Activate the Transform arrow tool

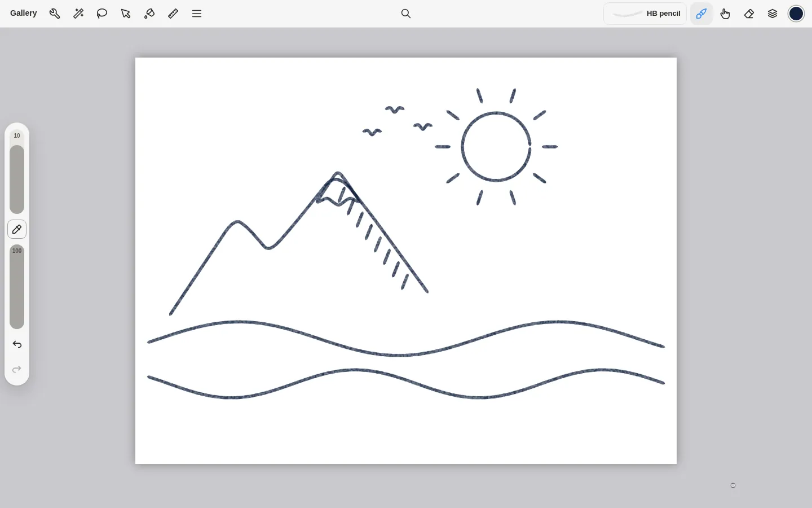126,14
